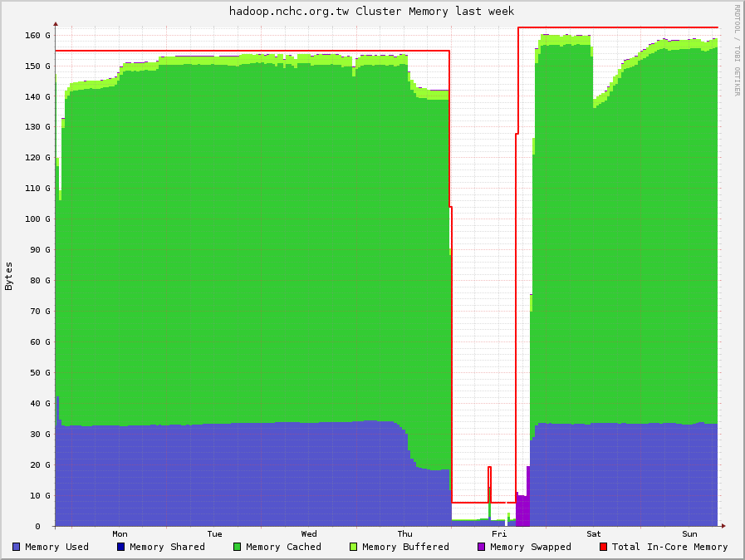The height and width of the screenshot is (560, 745).
Task: Click the '20 G' y-axis value
Action: tap(41, 465)
